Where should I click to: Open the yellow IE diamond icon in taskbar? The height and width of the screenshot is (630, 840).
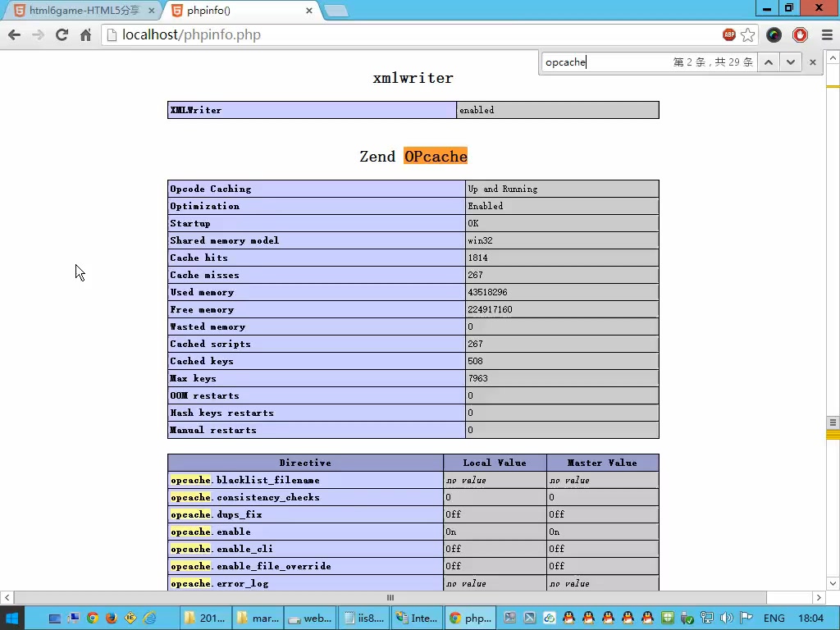coord(130,619)
